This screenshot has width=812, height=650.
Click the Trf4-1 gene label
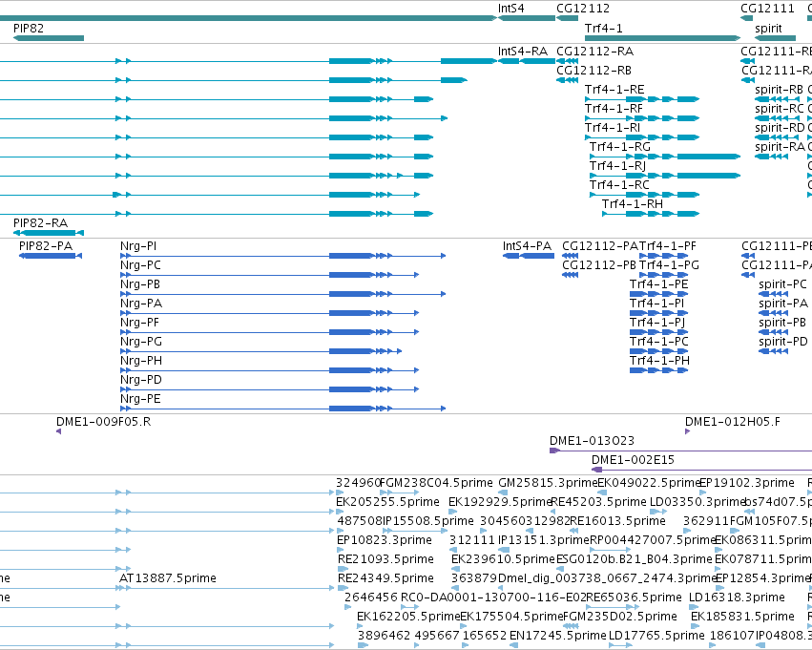(603, 28)
